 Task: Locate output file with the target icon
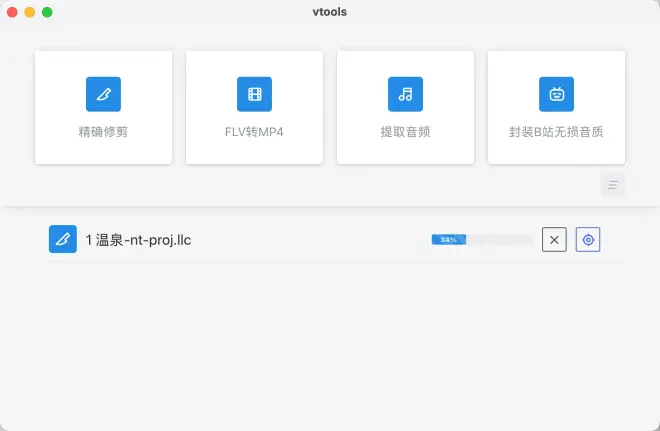[x=588, y=239]
